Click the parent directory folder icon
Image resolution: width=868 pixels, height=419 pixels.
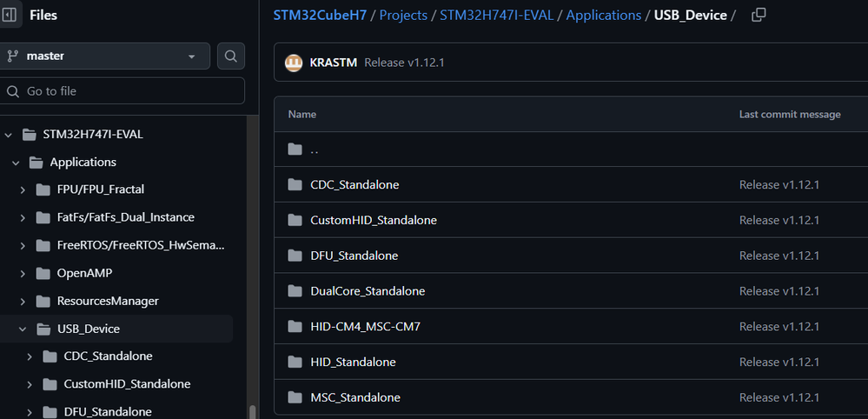click(x=295, y=150)
